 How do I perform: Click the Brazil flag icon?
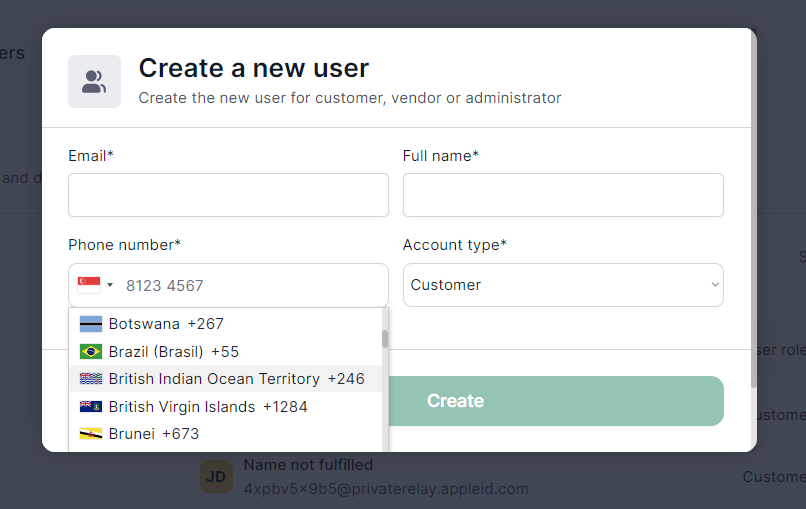click(x=91, y=352)
